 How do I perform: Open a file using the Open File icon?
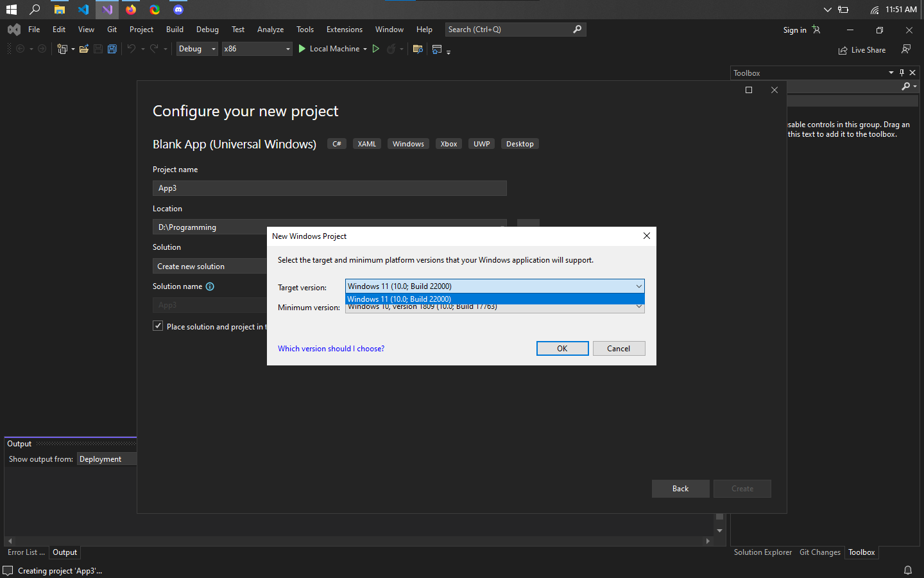click(x=83, y=49)
